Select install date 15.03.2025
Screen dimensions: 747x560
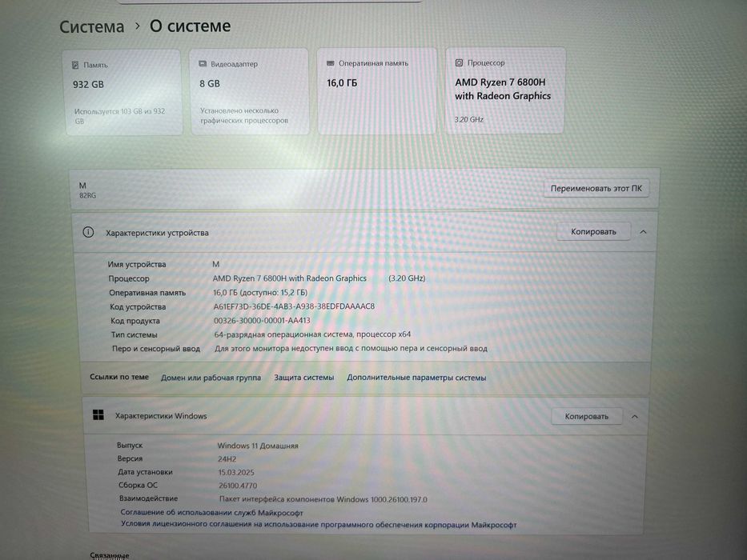236,472
